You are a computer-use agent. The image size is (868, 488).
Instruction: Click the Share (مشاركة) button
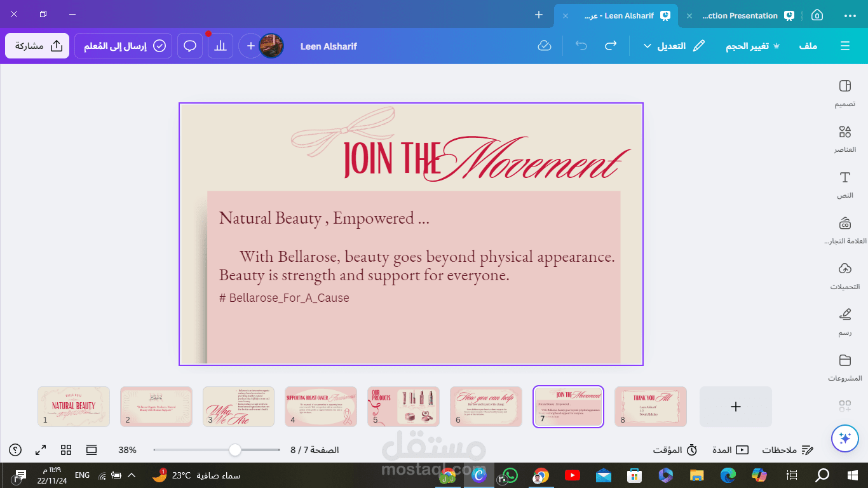(x=37, y=46)
